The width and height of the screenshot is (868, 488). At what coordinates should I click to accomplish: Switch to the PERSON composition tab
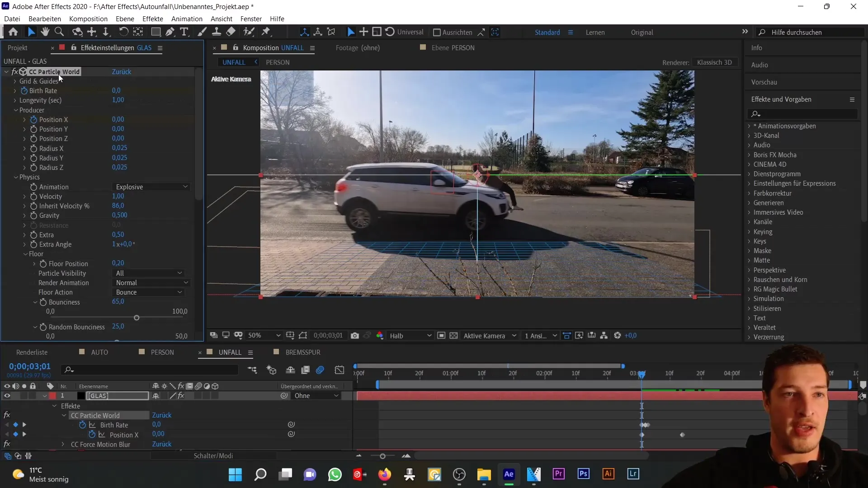coord(278,62)
